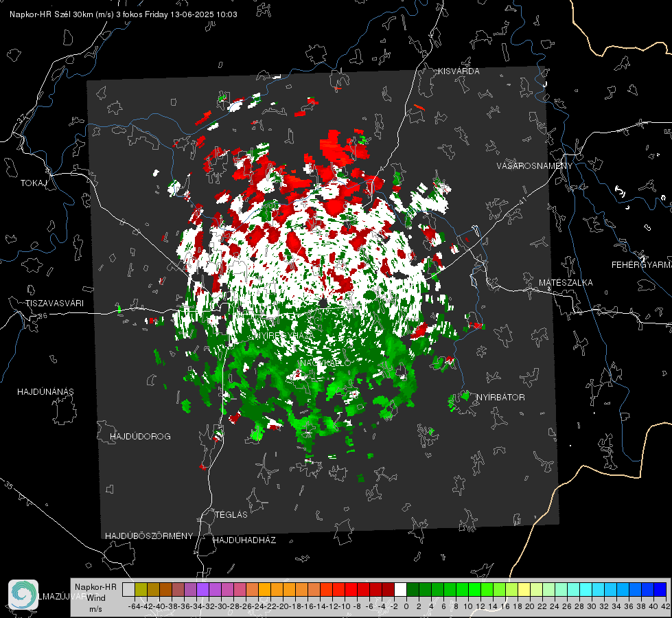This screenshot has height=618, width=672.
Task: Select the KISVÁRDA city label
Action: (459, 71)
